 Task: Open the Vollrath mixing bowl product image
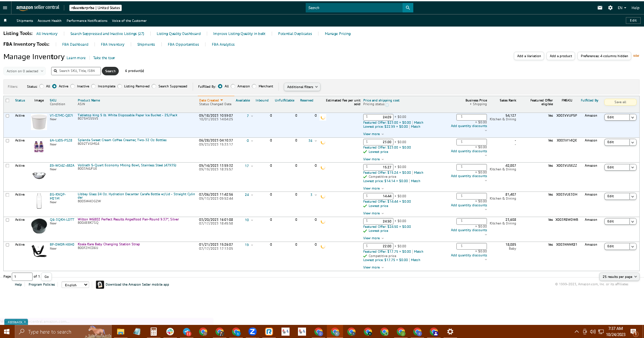pos(39,175)
